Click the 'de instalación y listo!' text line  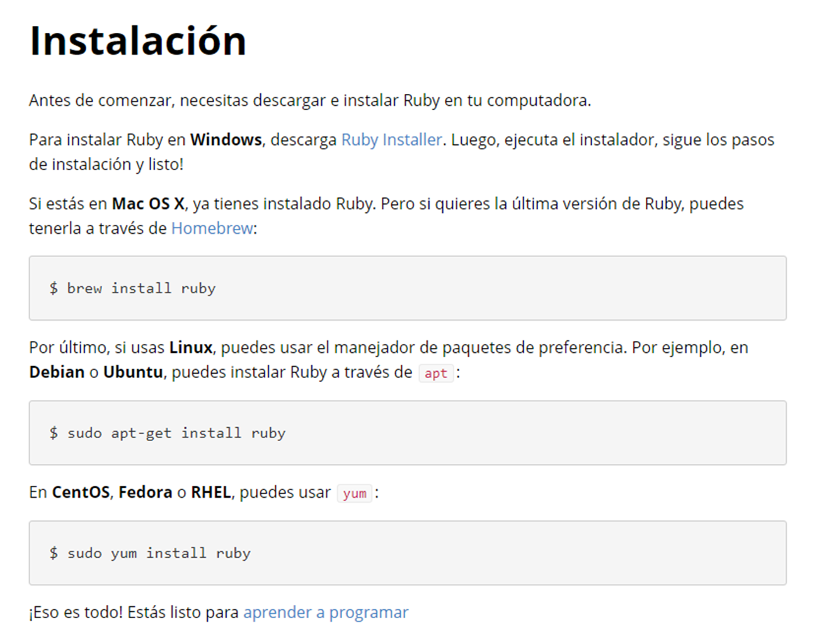pos(106,164)
